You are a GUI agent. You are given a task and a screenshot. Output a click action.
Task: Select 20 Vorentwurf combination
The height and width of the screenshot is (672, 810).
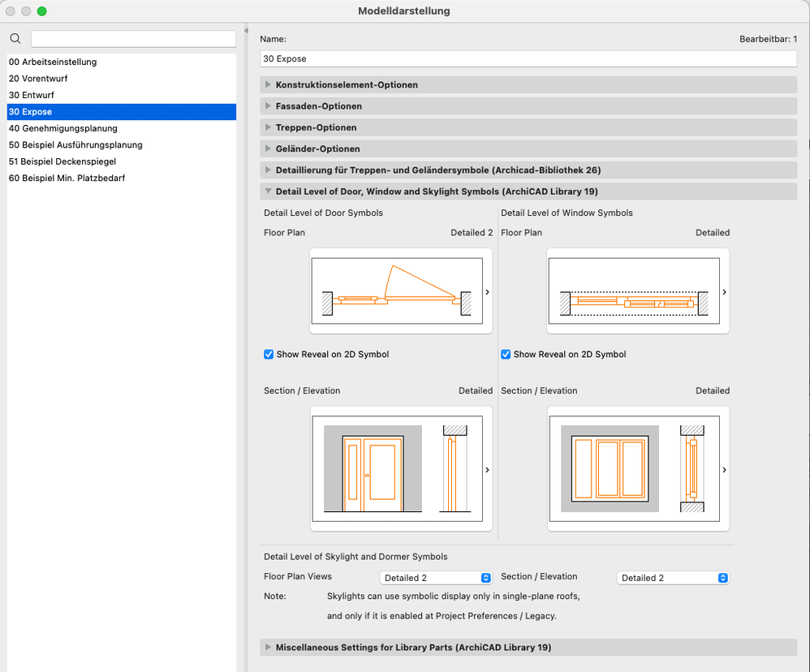122,79
